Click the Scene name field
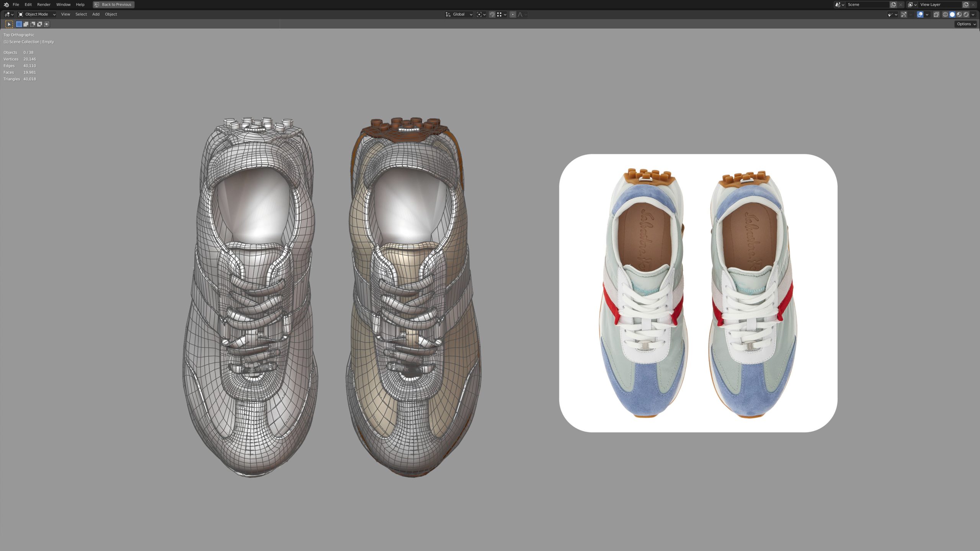The width and height of the screenshot is (980, 551). coord(867,5)
